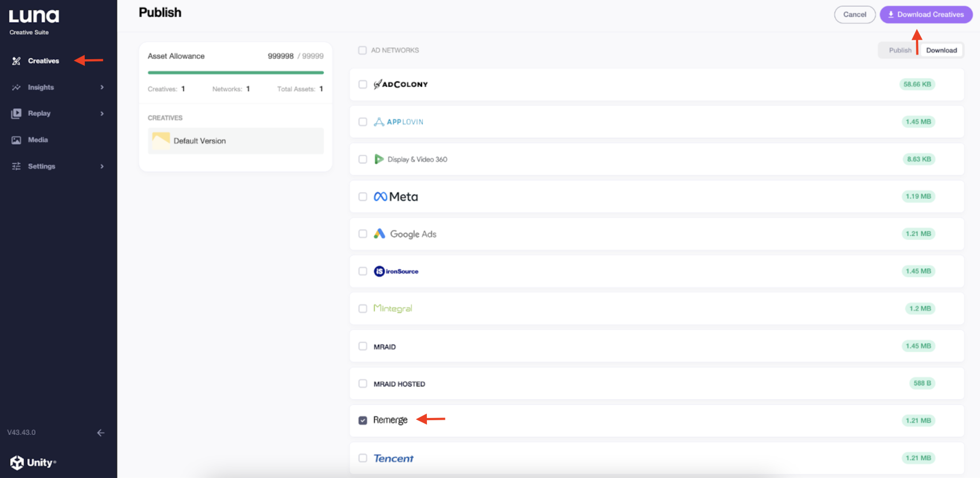Expand the Settings submenu
This screenshot has width=980, height=478.
click(102, 166)
